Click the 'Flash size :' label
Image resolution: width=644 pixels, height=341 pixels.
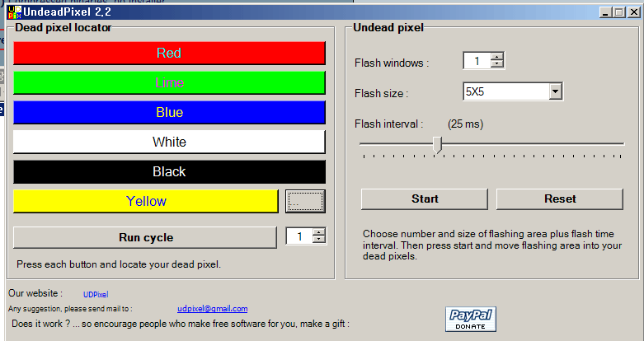(381, 94)
